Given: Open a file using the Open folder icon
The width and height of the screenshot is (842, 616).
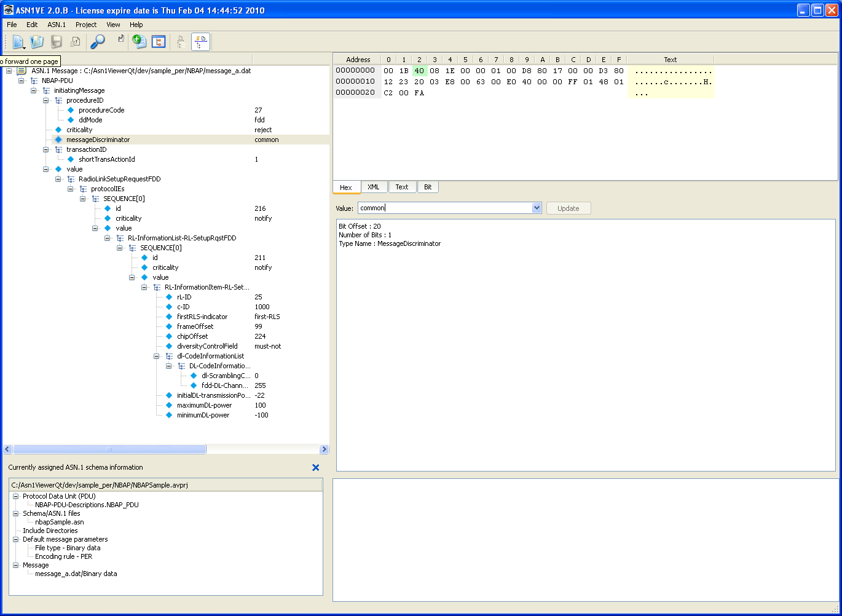Looking at the screenshot, I should click(x=36, y=41).
